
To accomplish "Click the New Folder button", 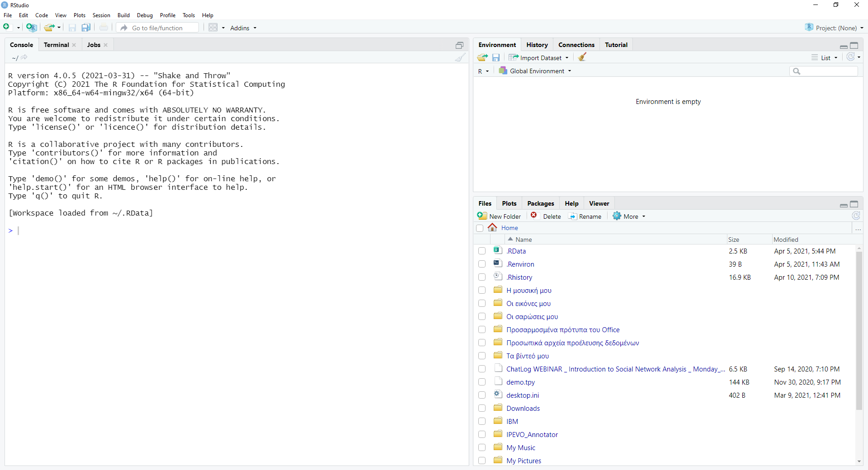I will click(499, 216).
